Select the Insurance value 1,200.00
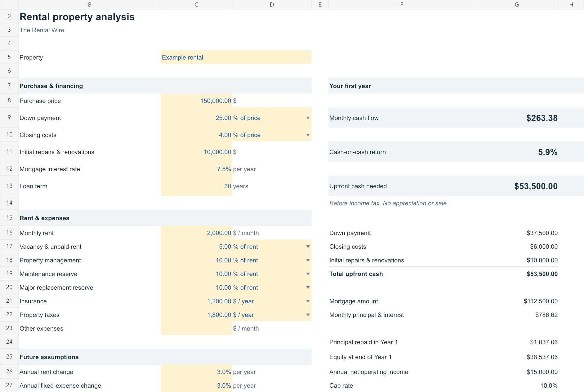 tap(196, 301)
